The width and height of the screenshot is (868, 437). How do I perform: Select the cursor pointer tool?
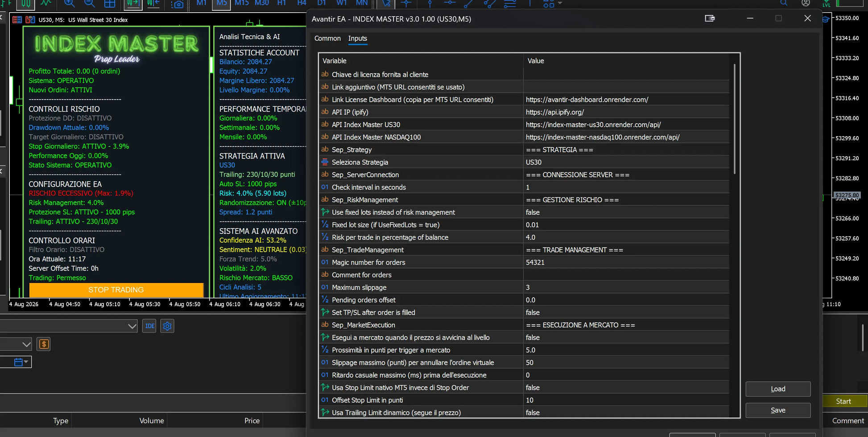pyautogui.click(x=386, y=4)
